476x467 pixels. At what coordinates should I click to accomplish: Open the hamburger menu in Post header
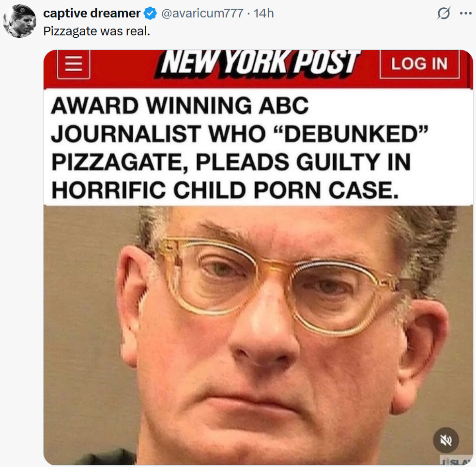[74, 64]
